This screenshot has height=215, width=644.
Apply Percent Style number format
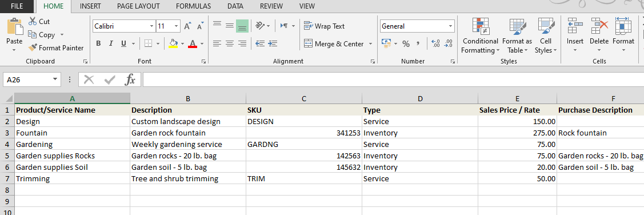pyautogui.click(x=406, y=43)
